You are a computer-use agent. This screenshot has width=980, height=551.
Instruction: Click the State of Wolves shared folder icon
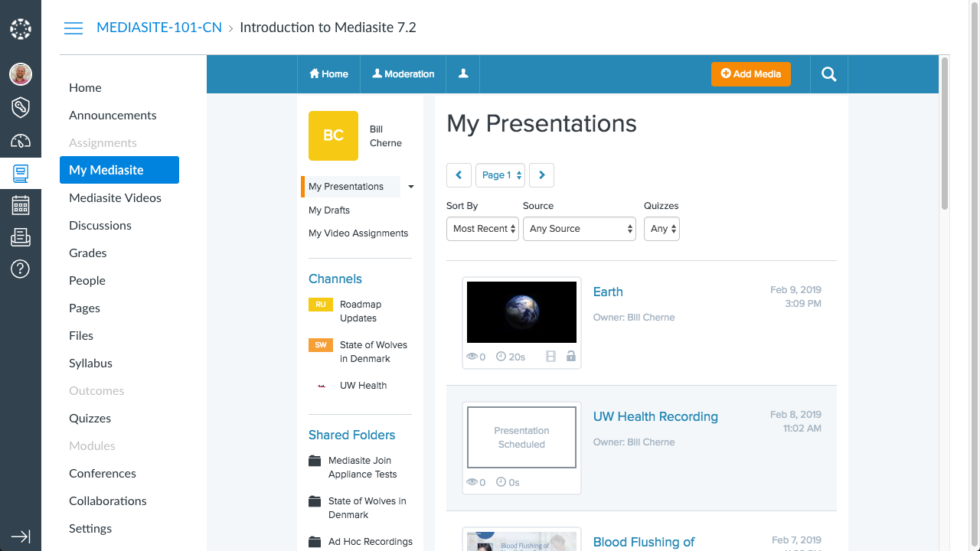[315, 501]
